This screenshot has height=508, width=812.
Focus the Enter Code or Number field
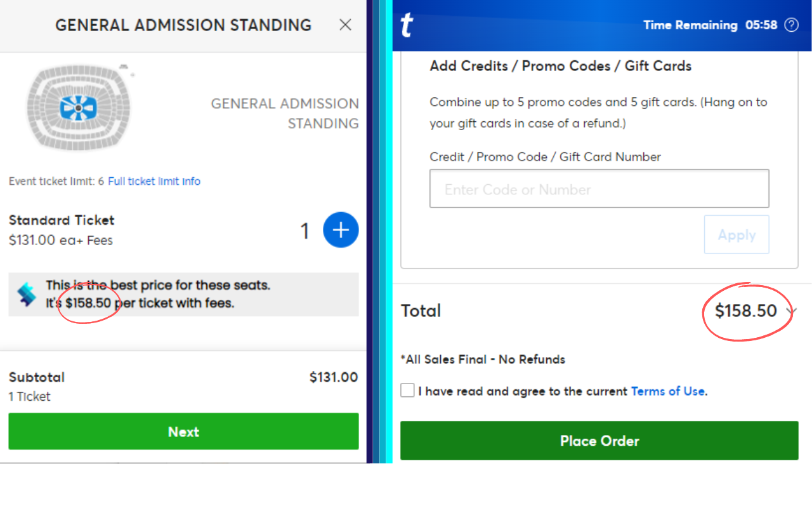coord(599,189)
